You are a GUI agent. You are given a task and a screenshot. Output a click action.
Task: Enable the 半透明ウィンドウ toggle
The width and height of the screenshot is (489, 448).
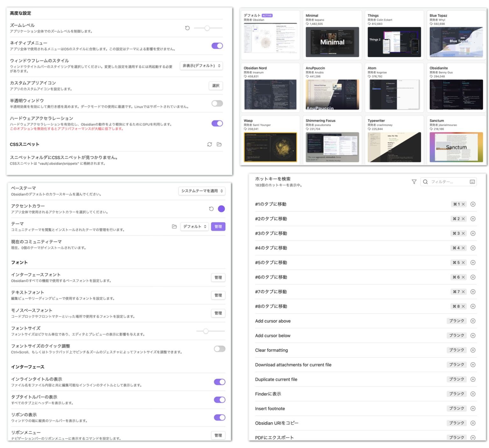pos(217,103)
